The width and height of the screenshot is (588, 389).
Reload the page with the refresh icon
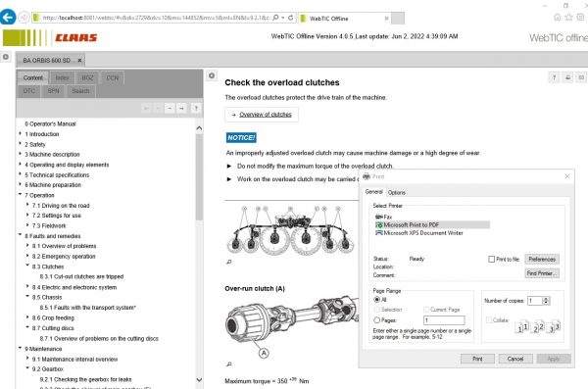pyautogui.click(x=291, y=18)
